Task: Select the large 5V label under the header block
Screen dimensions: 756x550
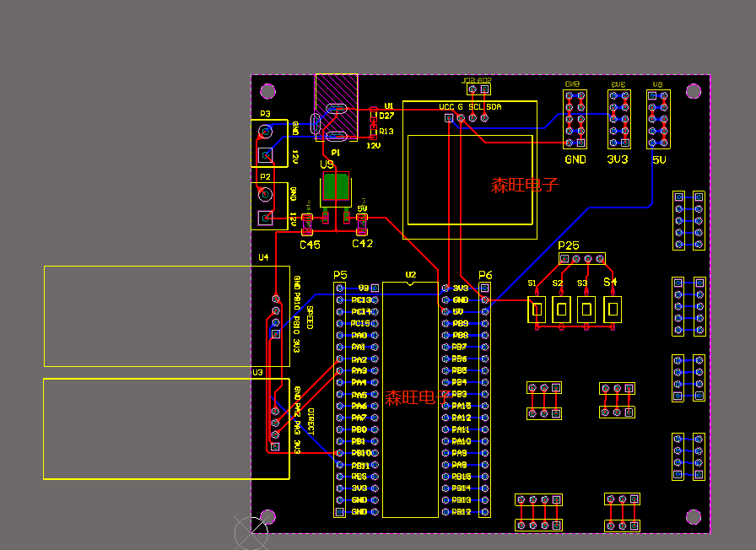Action: click(x=659, y=160)
